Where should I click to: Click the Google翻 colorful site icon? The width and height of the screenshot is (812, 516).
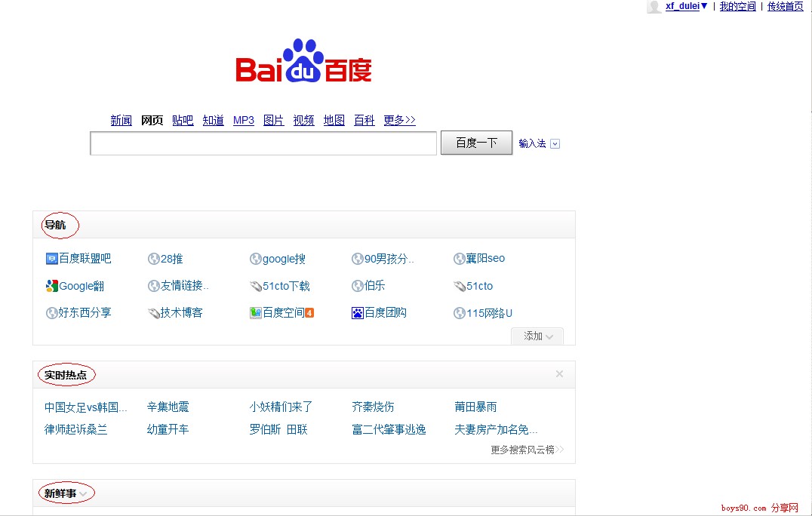[51, 286]
